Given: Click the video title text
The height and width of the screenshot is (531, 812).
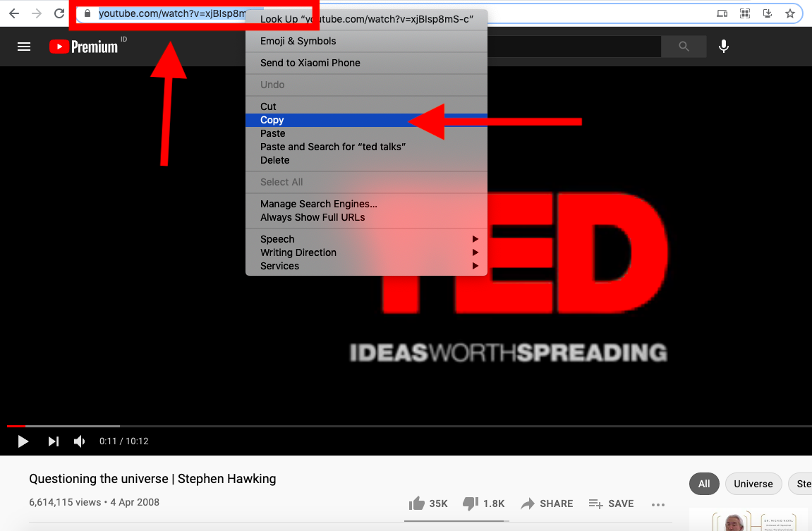Looking at the screenshot, I should pyautogui.click(x=153, y=479).
